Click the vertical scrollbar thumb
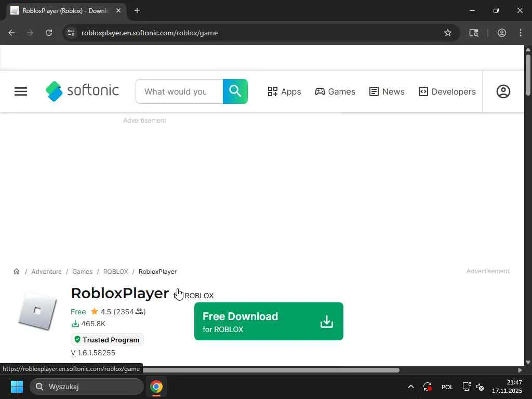The image size is (532, 399). tap(528, 75)
